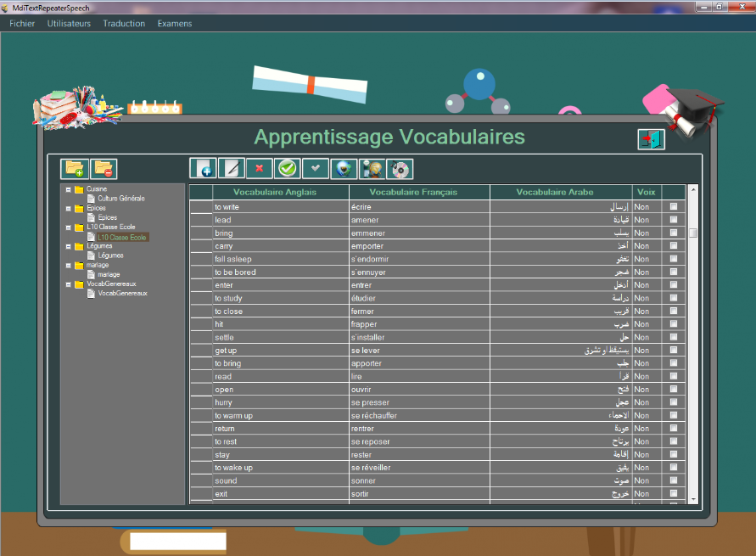Click the globe icon in the toolbar

point(344,168)
